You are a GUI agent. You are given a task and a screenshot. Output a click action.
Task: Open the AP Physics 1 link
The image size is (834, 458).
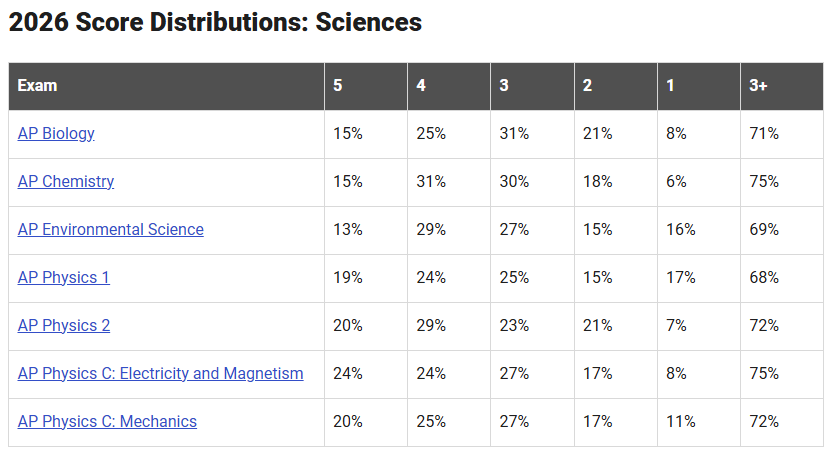coord(63,278)
